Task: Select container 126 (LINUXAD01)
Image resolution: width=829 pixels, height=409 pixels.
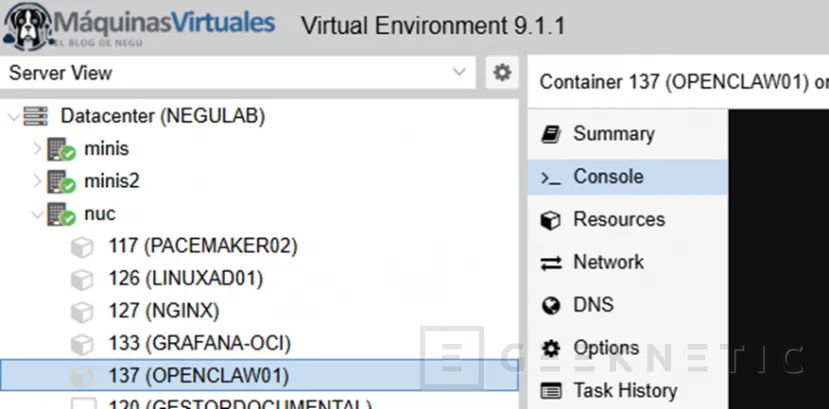Action: click(x=186, y=279)
